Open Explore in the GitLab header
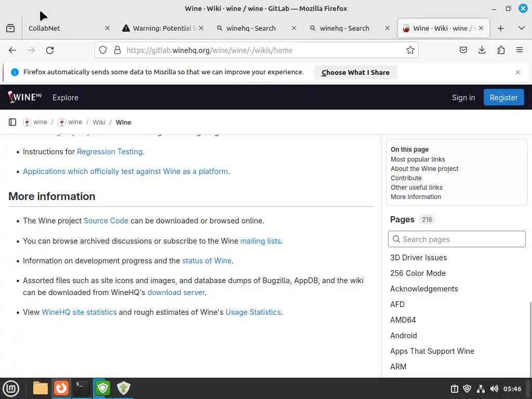The height and width of the screenshot is (399, 532). tap(65, 97)
